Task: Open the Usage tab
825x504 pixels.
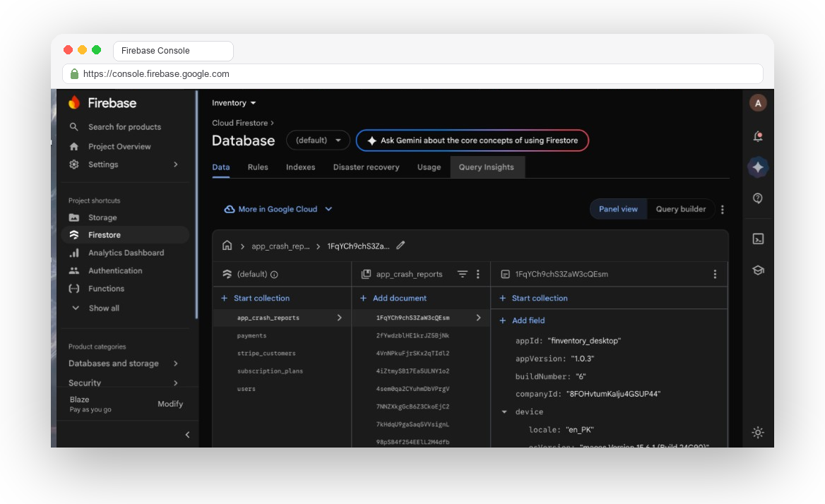Action: [429, 167]
